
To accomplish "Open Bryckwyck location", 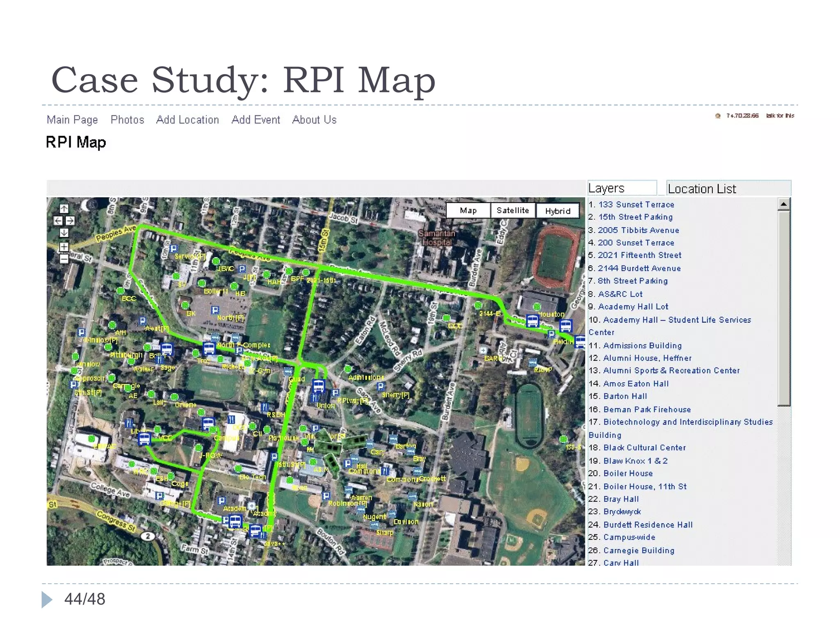I will (622, 511).
